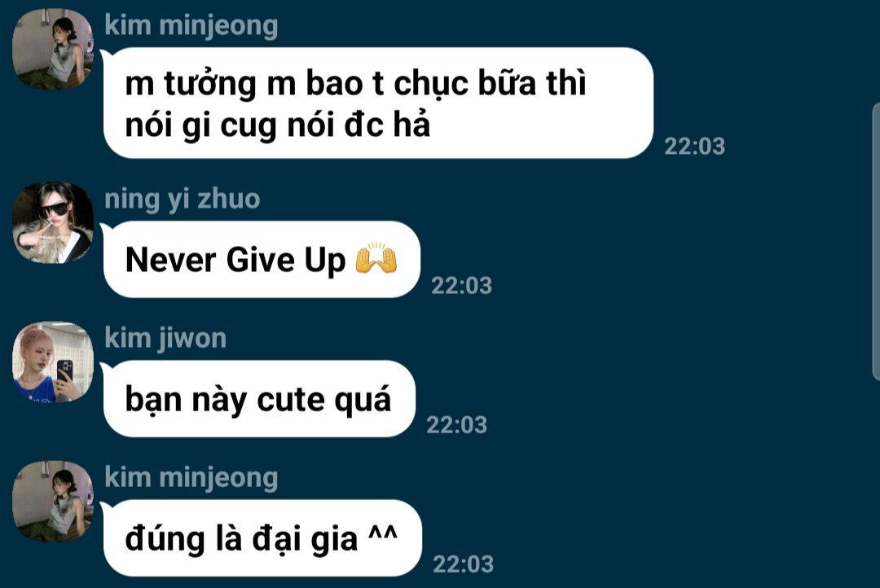This screenshot has height=588, width=880.
Task: Tap the raised hands emoji in message
Action: click(376, 259)
